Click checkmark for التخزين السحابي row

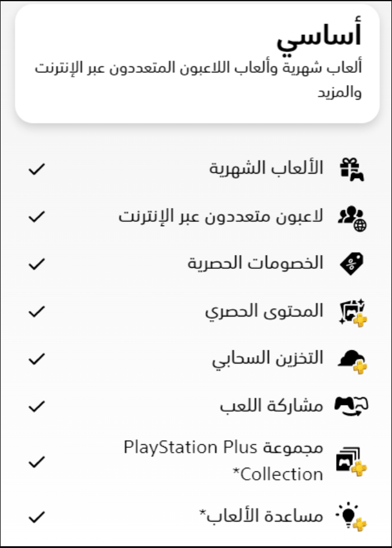(37, 359)
